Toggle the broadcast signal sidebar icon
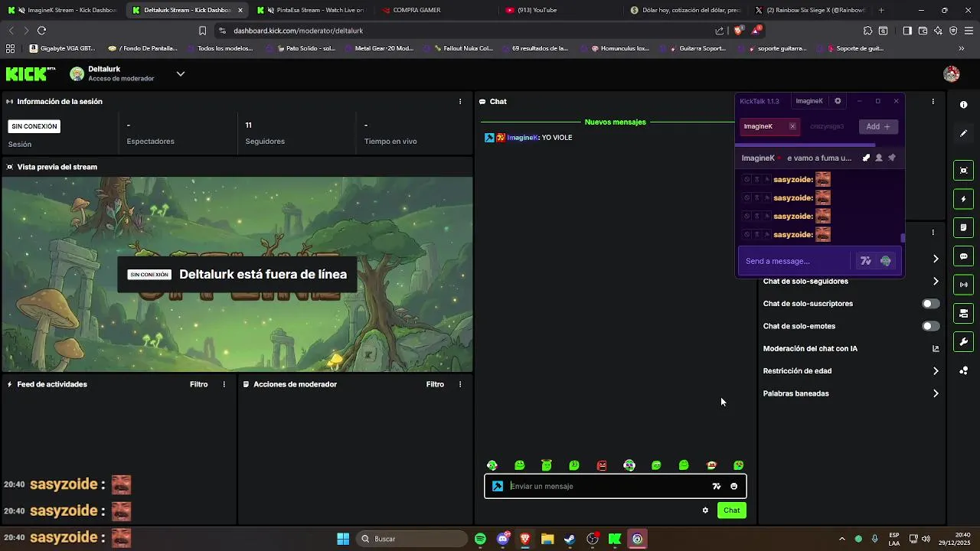The image size is (980, 551). pos(963,285)
